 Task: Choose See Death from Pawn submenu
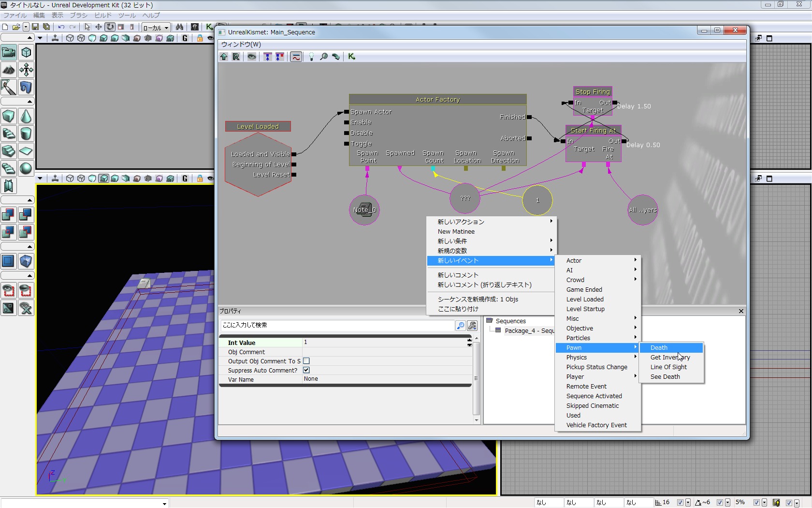665,377
